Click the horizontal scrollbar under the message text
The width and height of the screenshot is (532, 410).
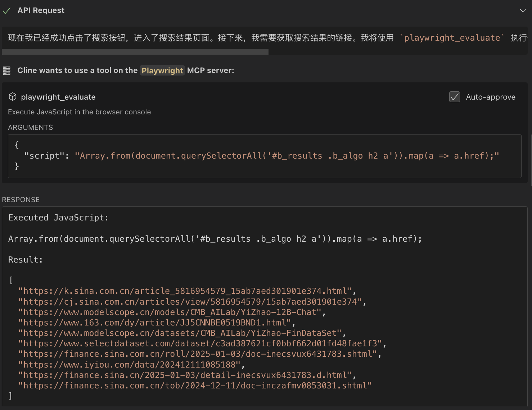coord(135,52)
